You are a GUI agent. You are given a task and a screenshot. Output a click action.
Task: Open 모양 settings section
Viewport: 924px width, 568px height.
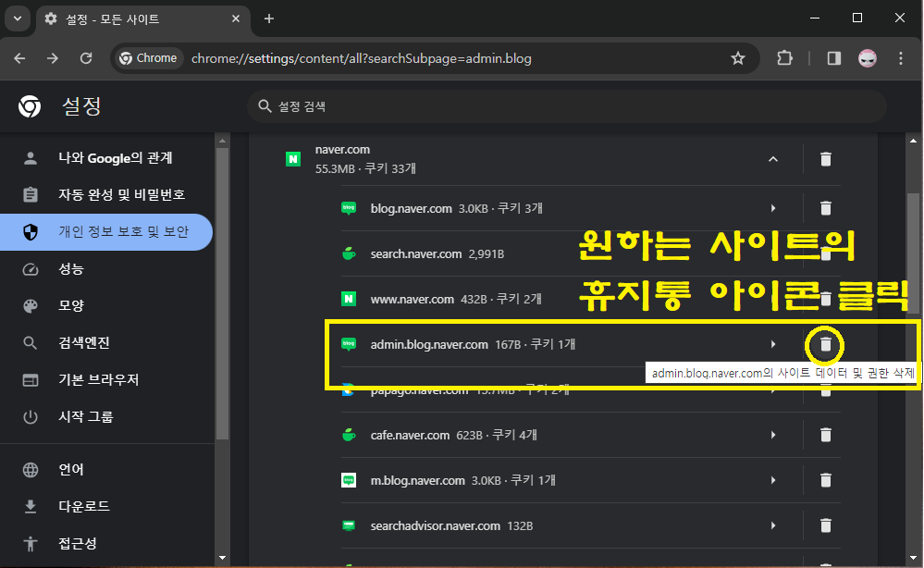[x=106, y=306]
